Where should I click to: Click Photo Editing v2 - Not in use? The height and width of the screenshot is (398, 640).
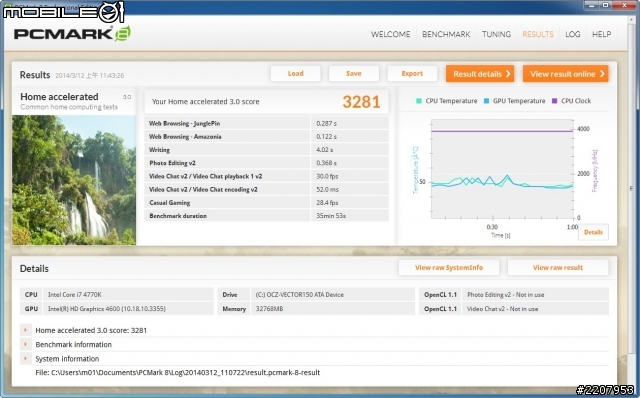505,294
